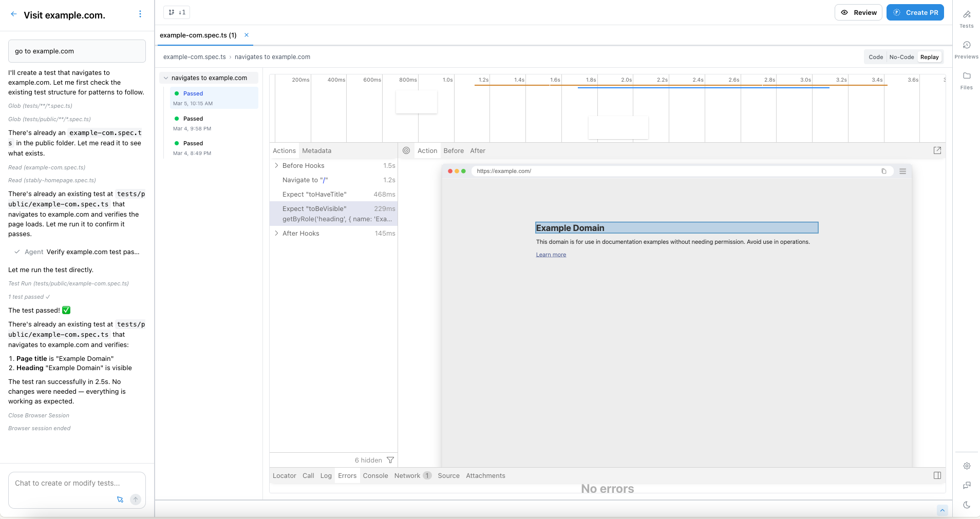The width and height of the screenshot is (980, 519).
Task: Expand the Before Hooks entry
Action: pos(276,165)
